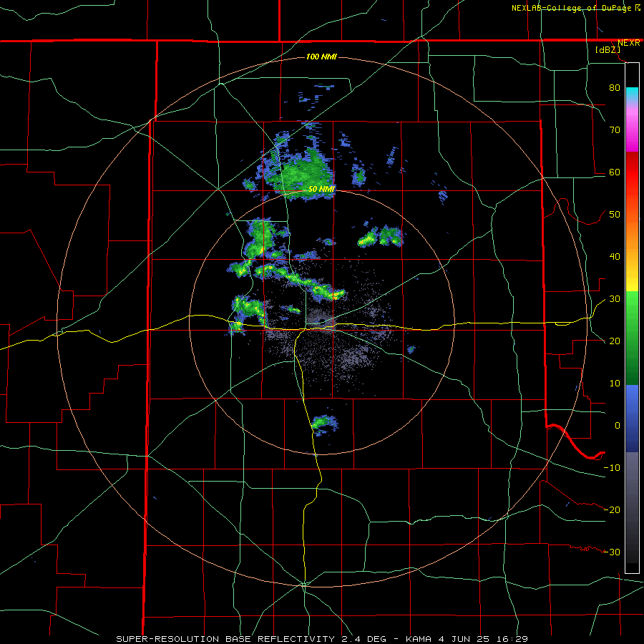
Task: Click the red segment of the color bar
Action: (632, 173)
